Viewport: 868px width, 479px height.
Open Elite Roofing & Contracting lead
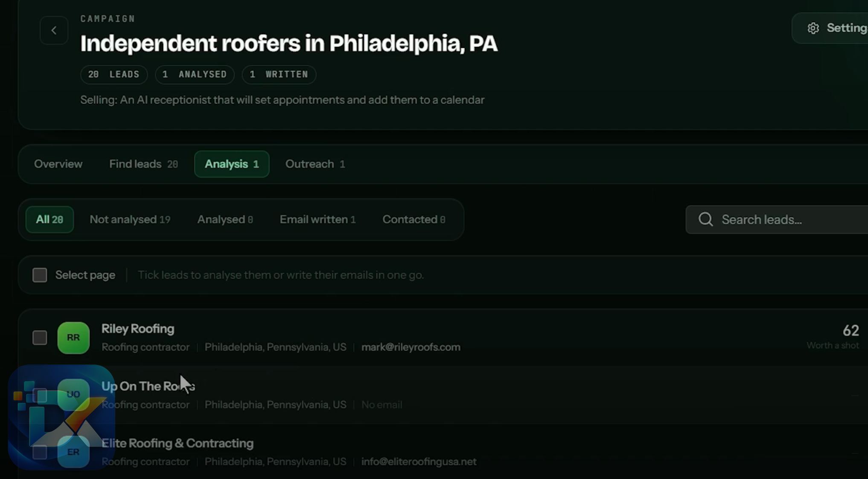tap(178, 443)
